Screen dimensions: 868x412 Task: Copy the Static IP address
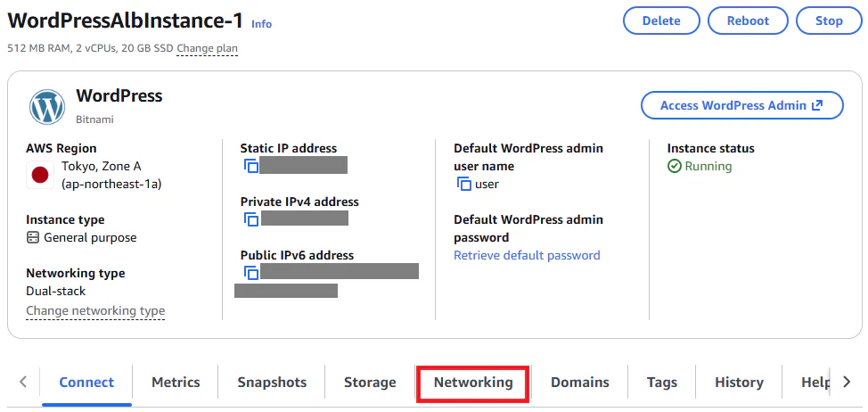[251, 166]
